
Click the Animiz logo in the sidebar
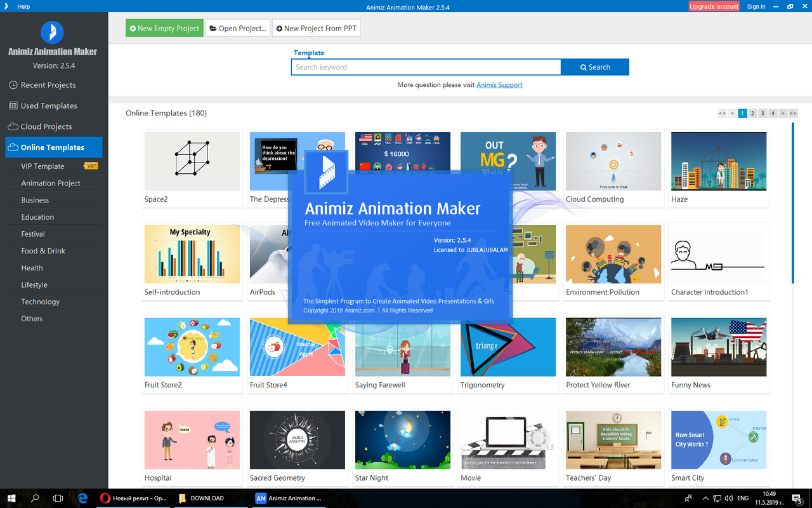coord(52,32)
